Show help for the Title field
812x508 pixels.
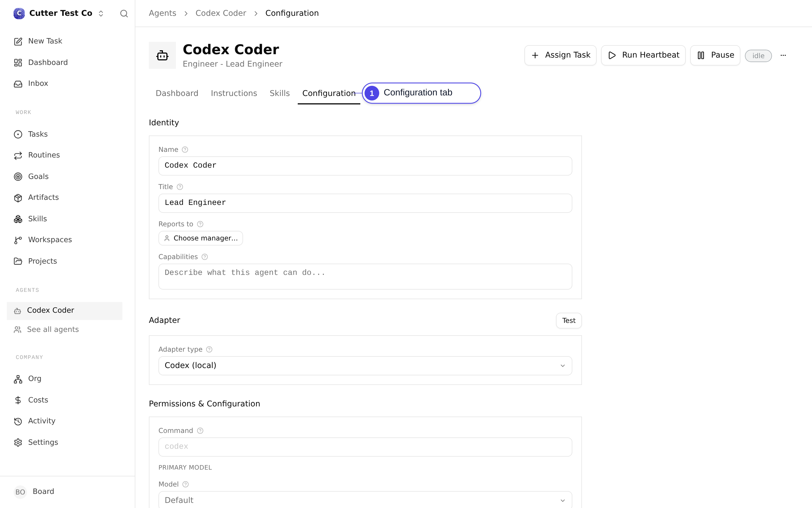click(x=180, y=187)
